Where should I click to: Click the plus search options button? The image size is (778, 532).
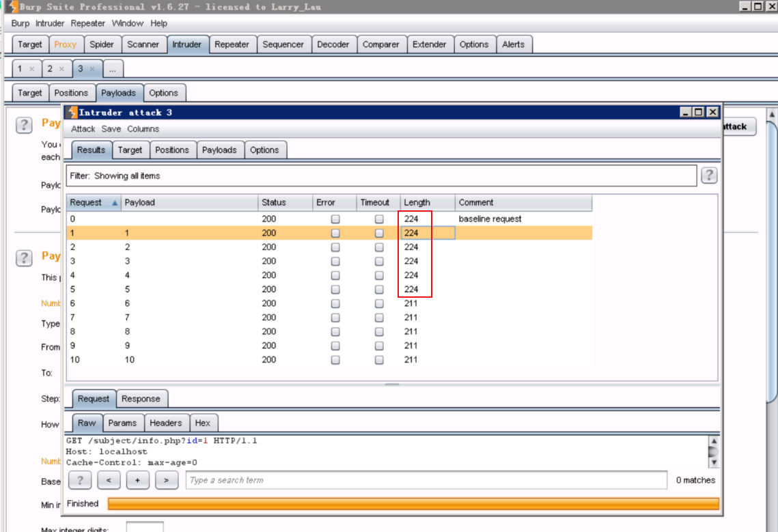pos(137,480)
